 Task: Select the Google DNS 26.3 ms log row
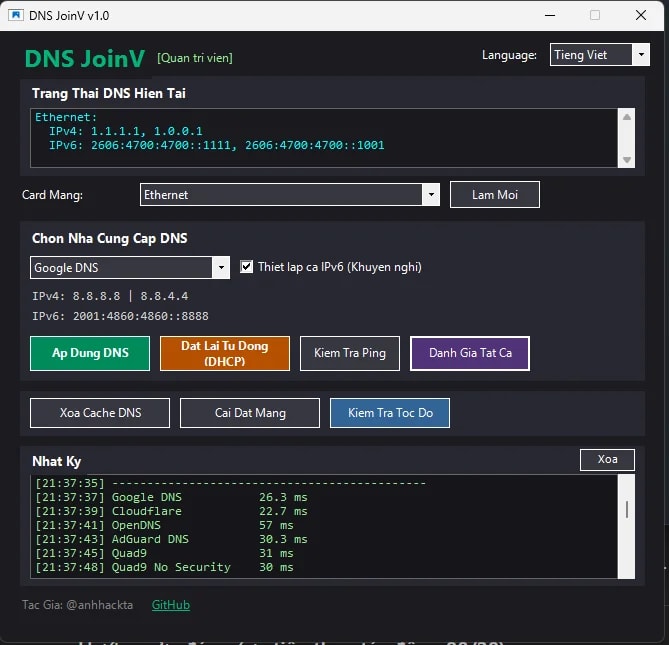(172, 497)
